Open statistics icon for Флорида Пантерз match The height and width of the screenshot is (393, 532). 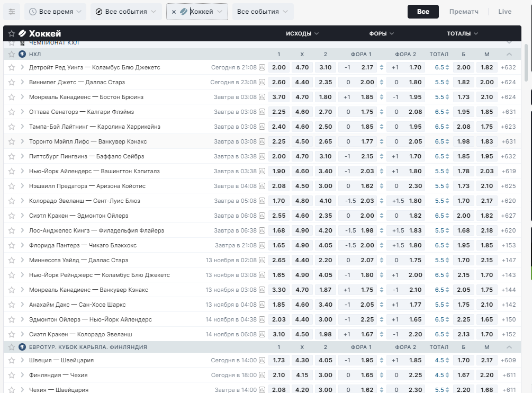pyautogui.click(x=262, y=245)
